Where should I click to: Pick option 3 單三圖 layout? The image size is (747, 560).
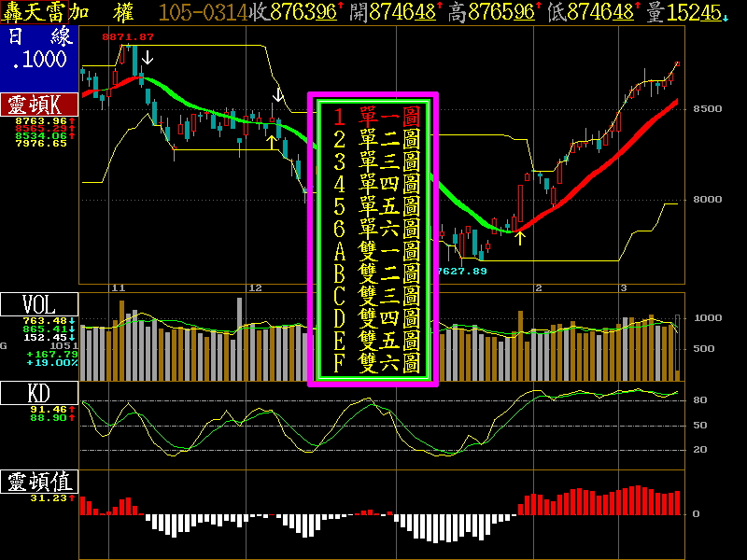(373, 162)
